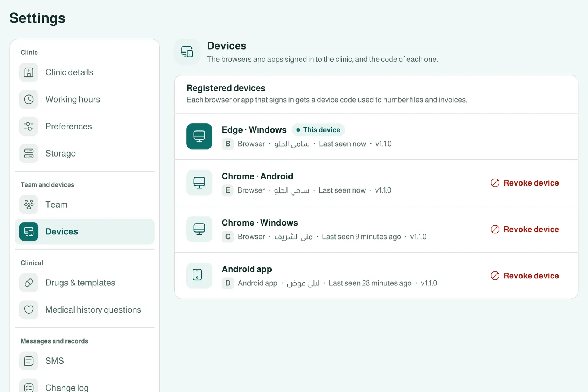Image resolution: width=588 pixels, height=392 pixels.
Task: Click the This device badge
Action: (x=318, y=130)
